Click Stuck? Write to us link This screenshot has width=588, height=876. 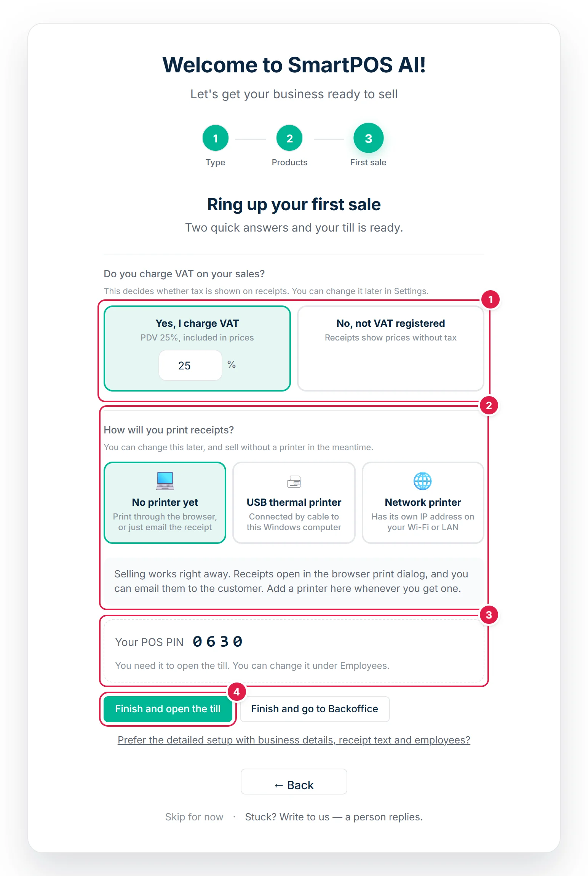[334, 817]
